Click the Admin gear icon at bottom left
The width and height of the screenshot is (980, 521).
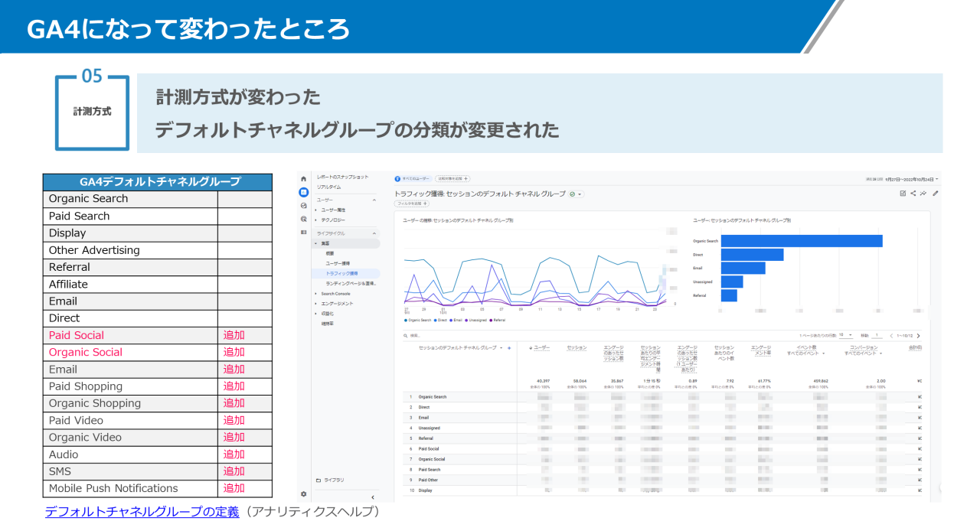pos(304,494)
